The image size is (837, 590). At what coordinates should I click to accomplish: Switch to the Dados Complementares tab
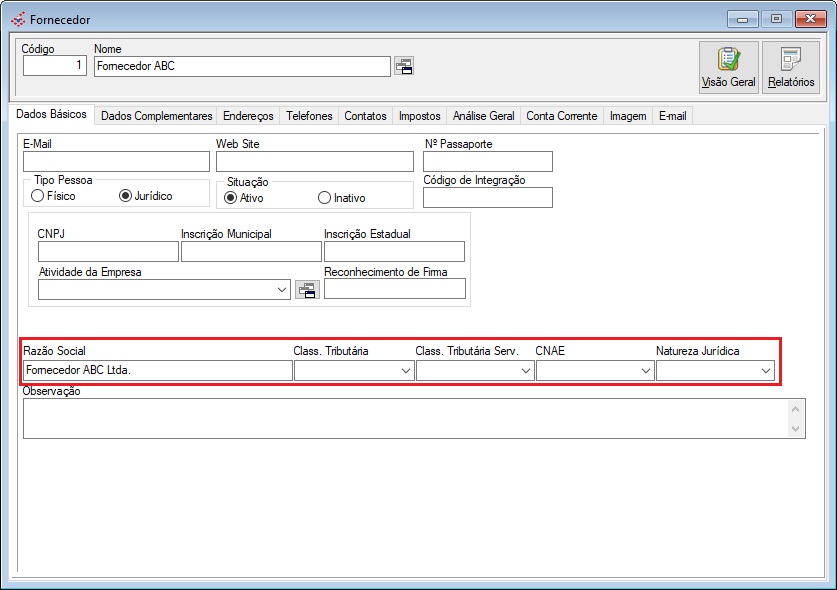pos(157,116)
